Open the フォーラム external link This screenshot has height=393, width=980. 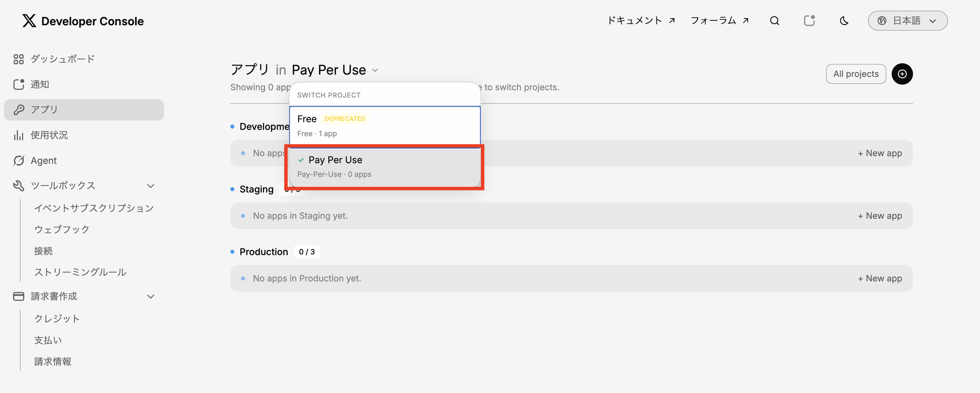click(x=720, y=21)
